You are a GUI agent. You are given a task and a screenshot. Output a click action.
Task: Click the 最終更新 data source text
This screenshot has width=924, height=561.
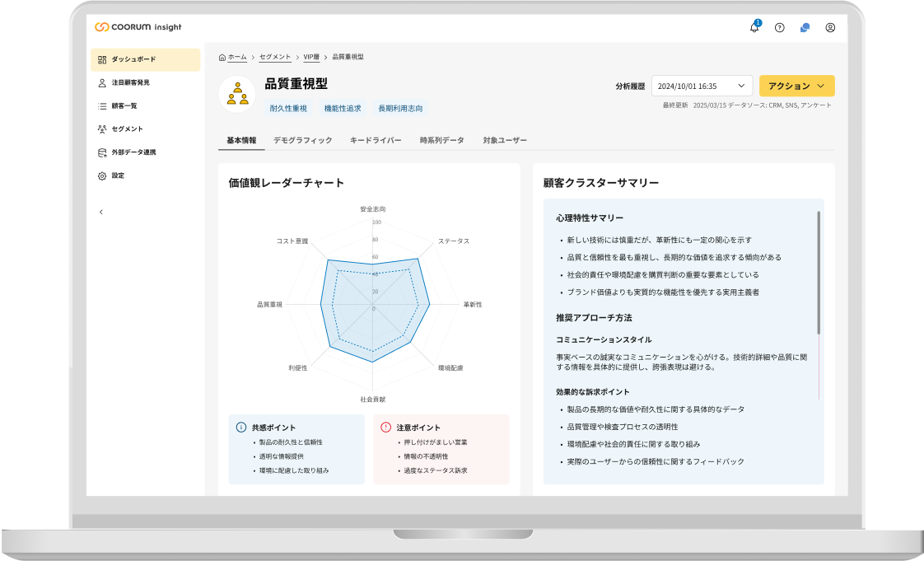747,105
